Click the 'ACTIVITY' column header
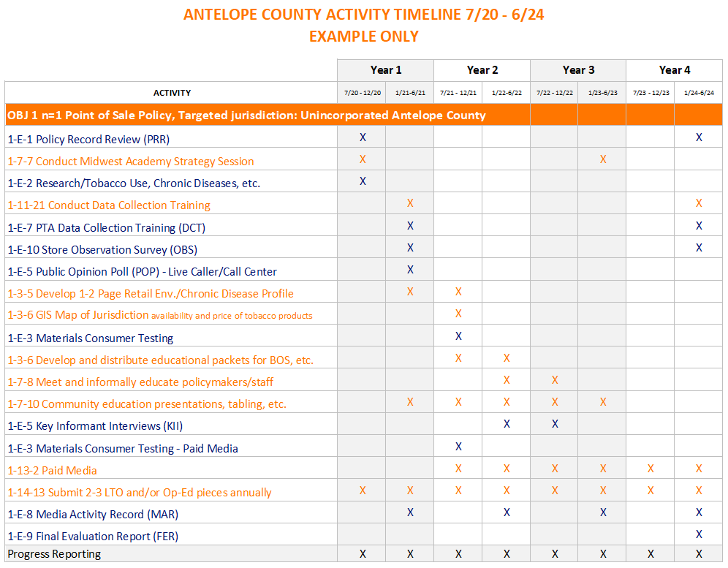The height and width of the screenshot is (568, 728). 172,93
